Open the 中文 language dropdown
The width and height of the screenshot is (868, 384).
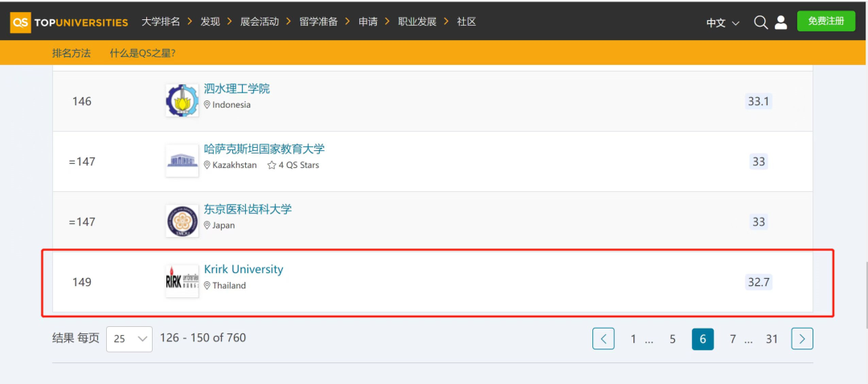tap(723, 23)
